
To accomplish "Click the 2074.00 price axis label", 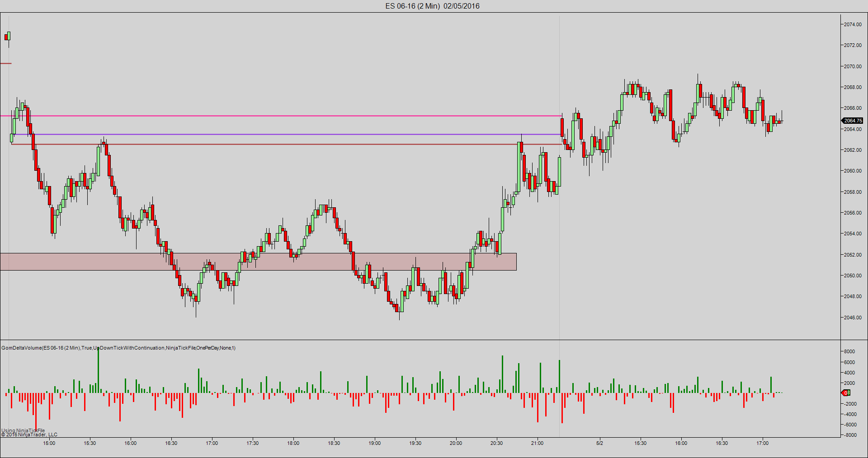I will tap(853, 24).
